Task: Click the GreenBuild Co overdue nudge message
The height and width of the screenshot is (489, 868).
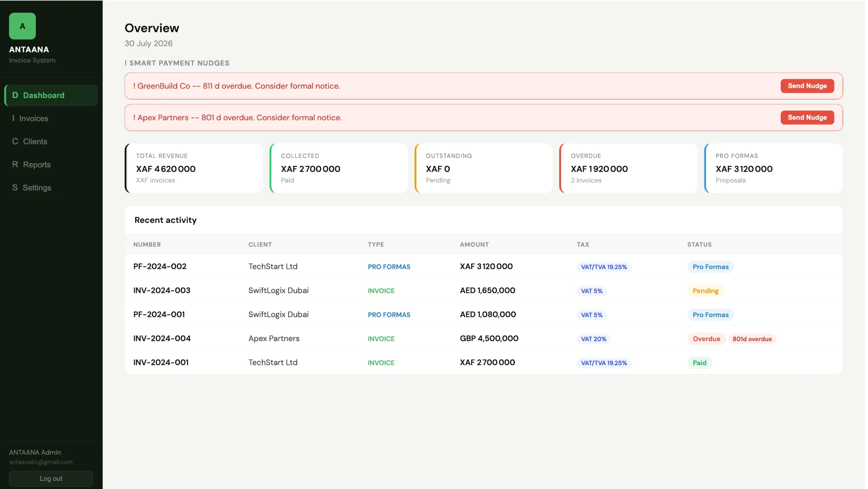Action: [x=236, y=86]
